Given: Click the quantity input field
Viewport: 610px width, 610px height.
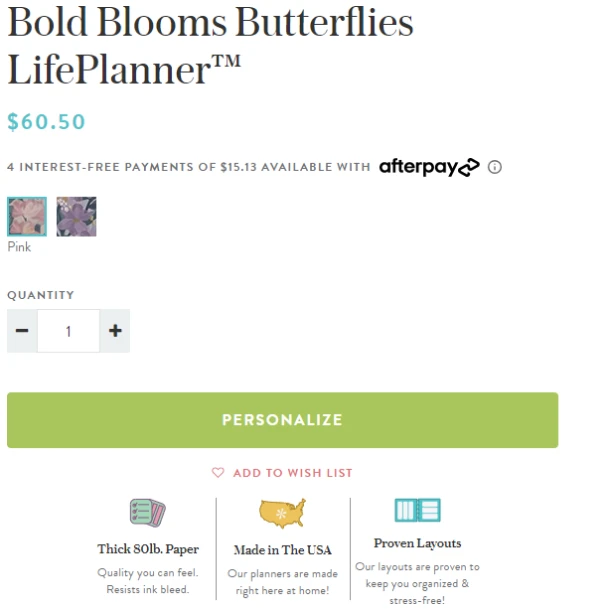Looking at the screenshot, I should [x=68, y=331].
